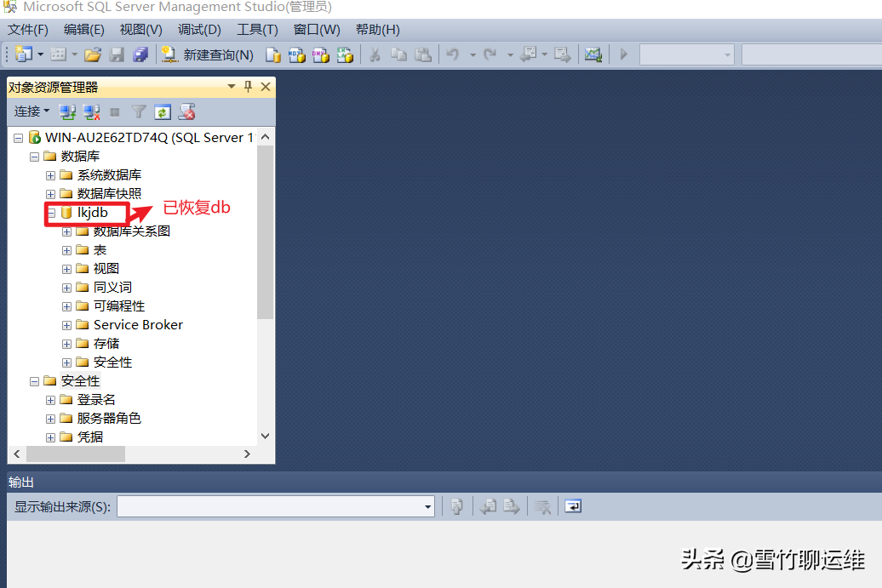Image resolution: width=882 pixels, height=588 pixels.
Task: Click the Delete script icon with red X
Action: coord(186,111)
